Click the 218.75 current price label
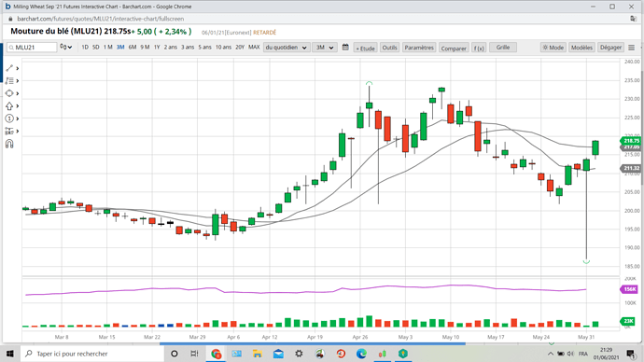The width and height of the screenshot is (644, 362). [631, 141]
